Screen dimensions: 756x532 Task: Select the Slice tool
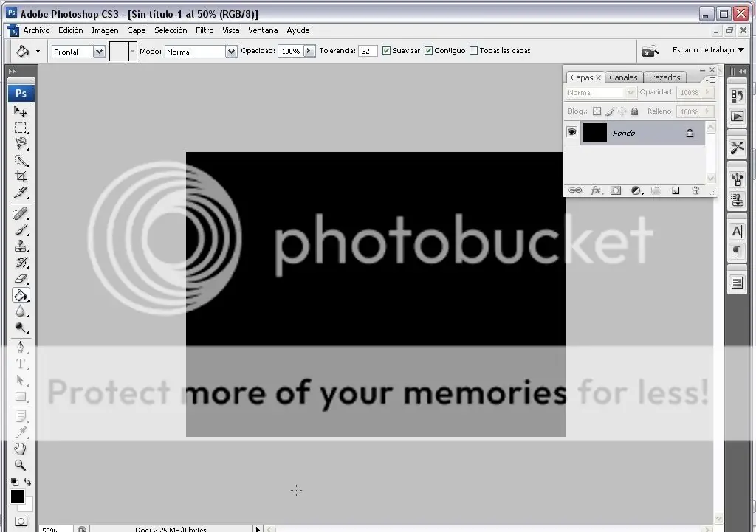[20, 193]
